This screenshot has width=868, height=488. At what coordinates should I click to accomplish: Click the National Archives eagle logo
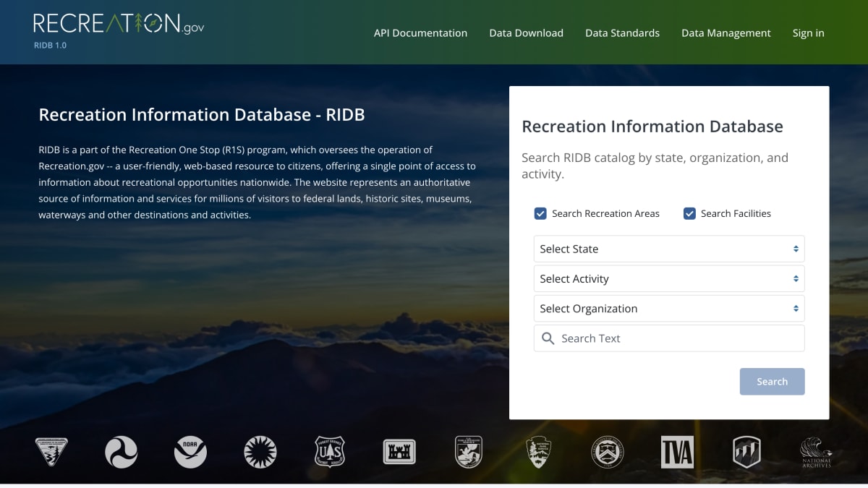pyautogui.click(x=816, y=452)
